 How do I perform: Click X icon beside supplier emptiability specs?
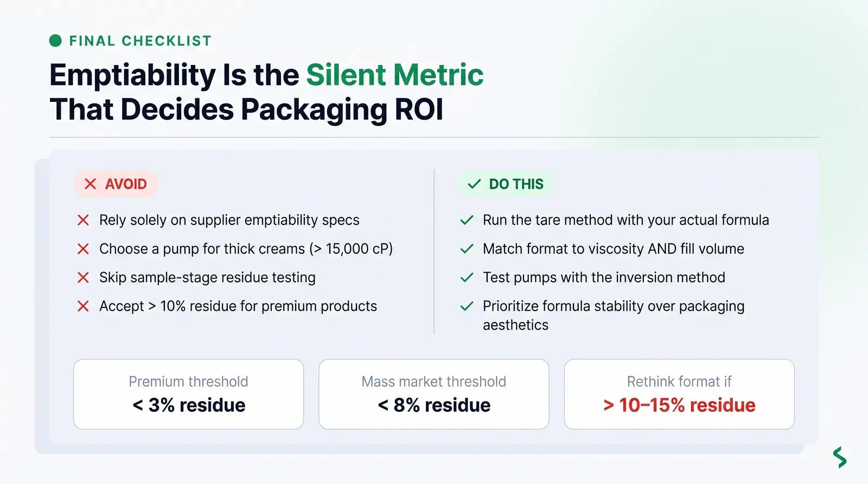tap(83, 220)
